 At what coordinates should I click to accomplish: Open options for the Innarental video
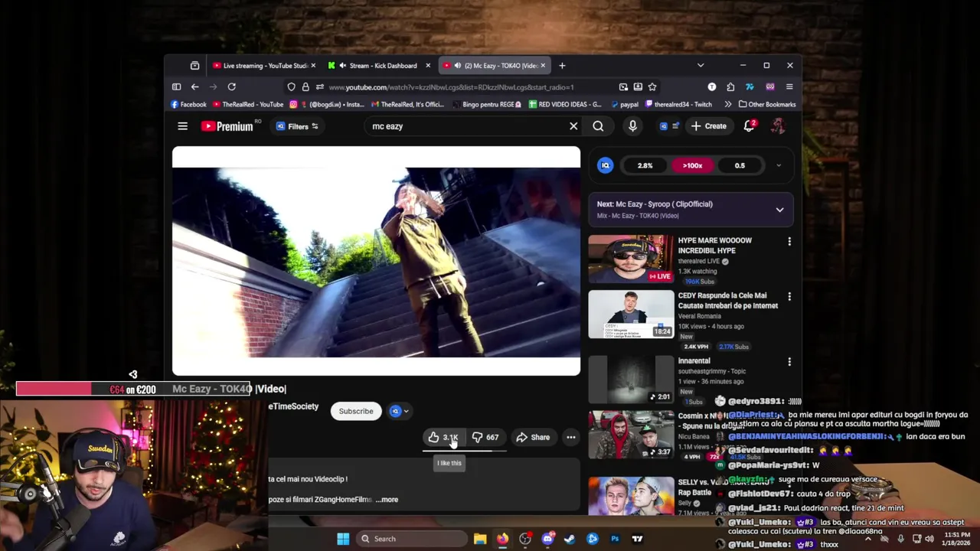click(x=789, y=362)
